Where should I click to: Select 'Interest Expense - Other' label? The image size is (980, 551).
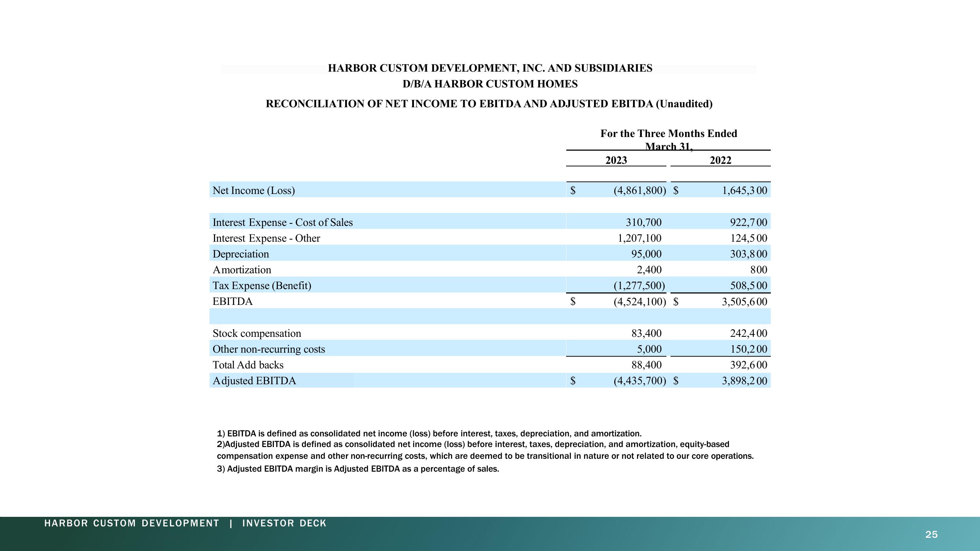tap(266, 238)
